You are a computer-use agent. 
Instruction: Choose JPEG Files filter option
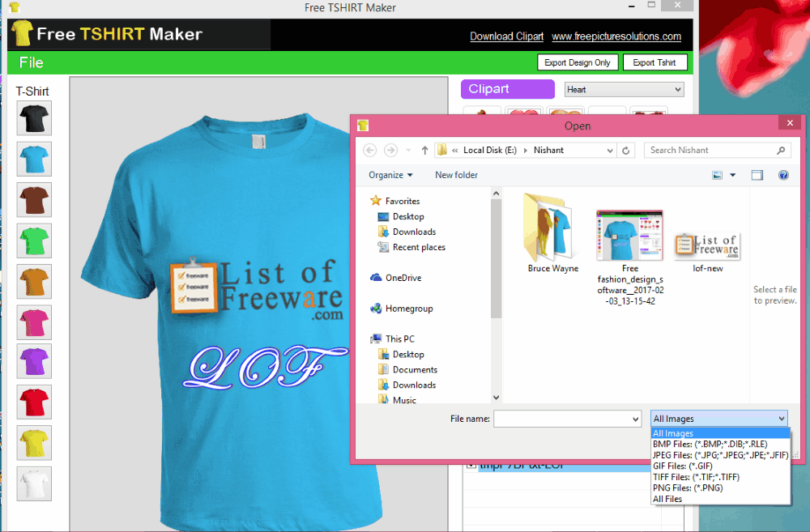point(721,455)
